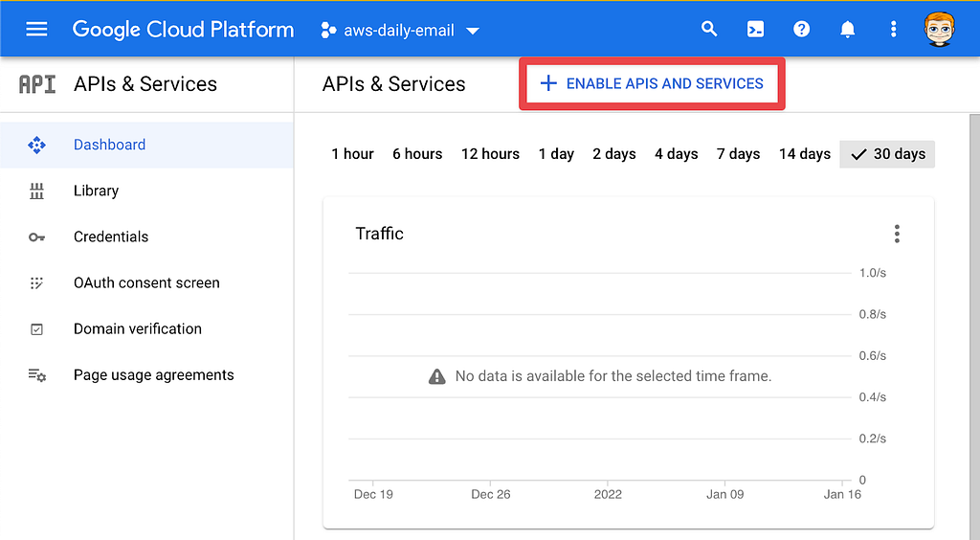The image size is (980, 540).
Task: Click the Dashboard icon in sidebar
Action: point(37,145)
